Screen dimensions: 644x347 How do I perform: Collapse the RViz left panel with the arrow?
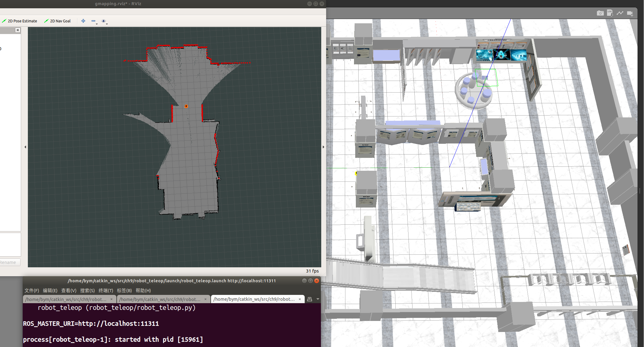click(x=25, y=147)
